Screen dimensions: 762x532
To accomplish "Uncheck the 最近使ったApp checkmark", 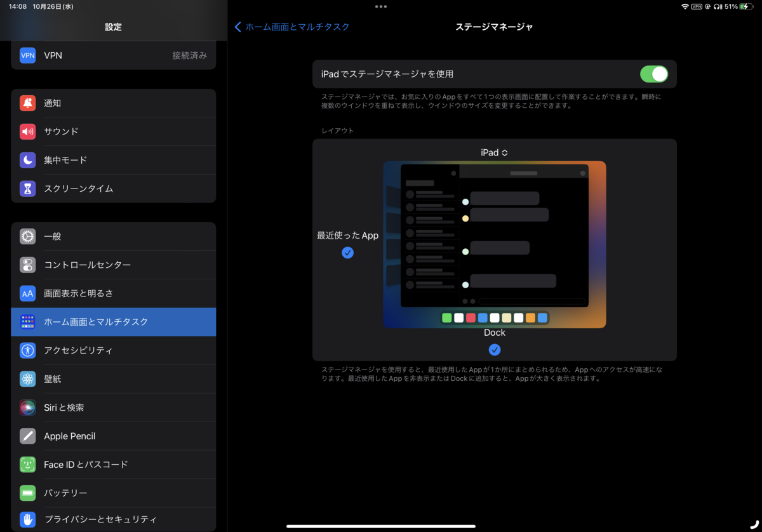I will click(x=347, y=253).
